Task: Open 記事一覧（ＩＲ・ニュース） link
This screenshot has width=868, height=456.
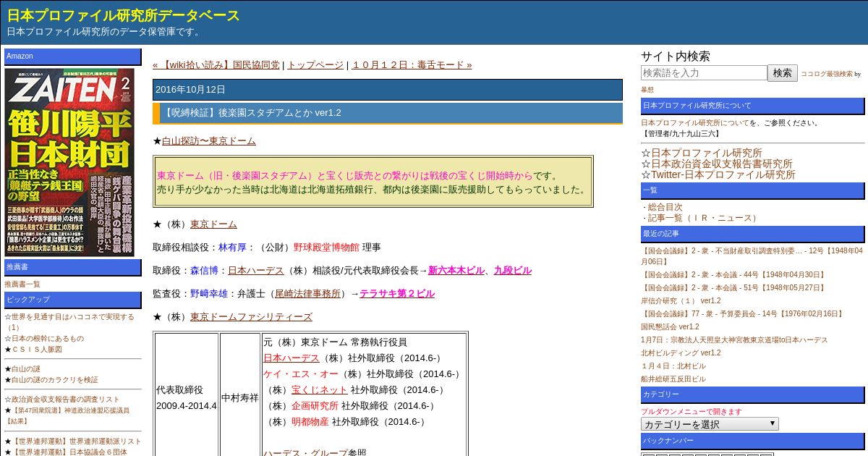Action: coord(703,217)
